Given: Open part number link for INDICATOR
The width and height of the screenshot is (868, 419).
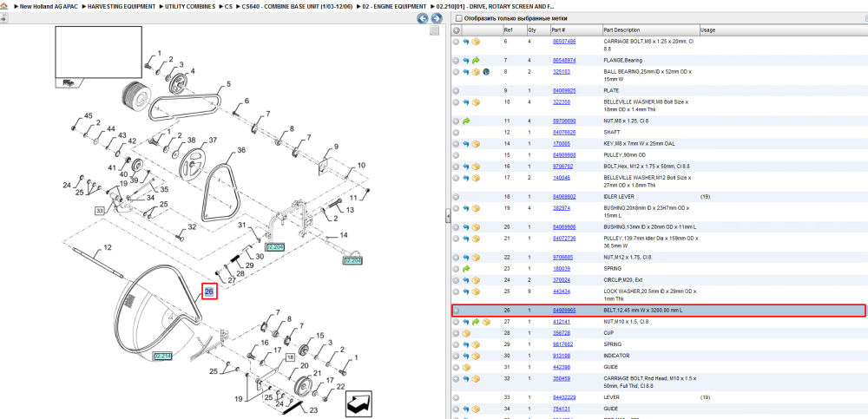Looking at the screenshot, I should (562, 356).
